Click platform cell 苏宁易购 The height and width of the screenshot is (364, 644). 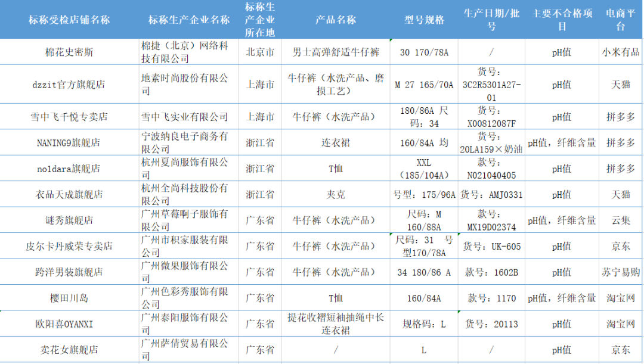pos(621,272)
